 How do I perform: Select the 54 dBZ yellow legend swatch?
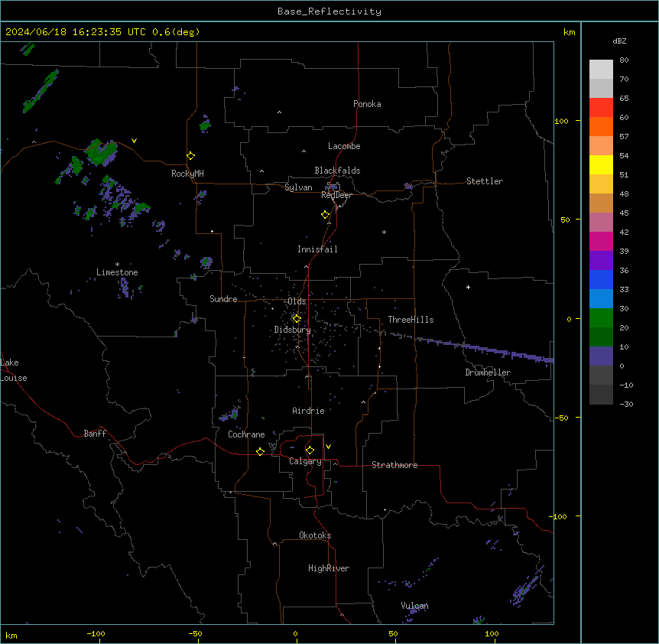coord(601,164)
